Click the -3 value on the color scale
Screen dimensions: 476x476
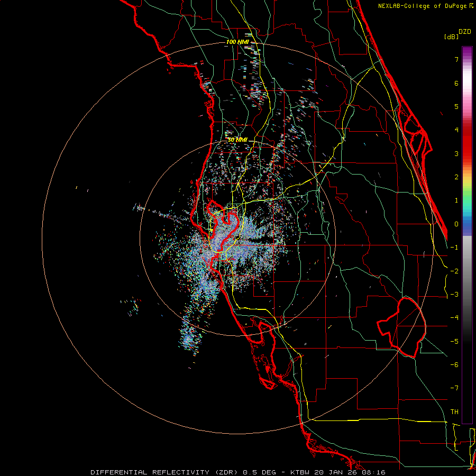[454, 295]
